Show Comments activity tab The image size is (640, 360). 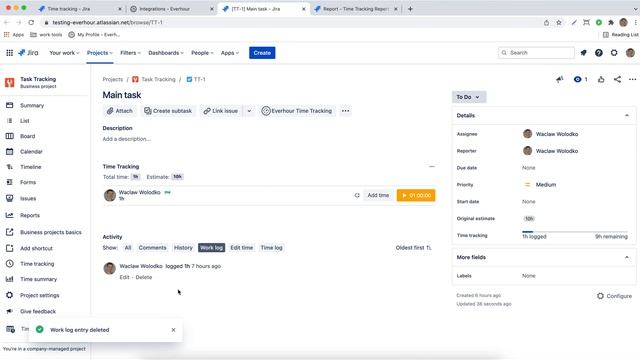pyautogui.click(x=152, y=248)
